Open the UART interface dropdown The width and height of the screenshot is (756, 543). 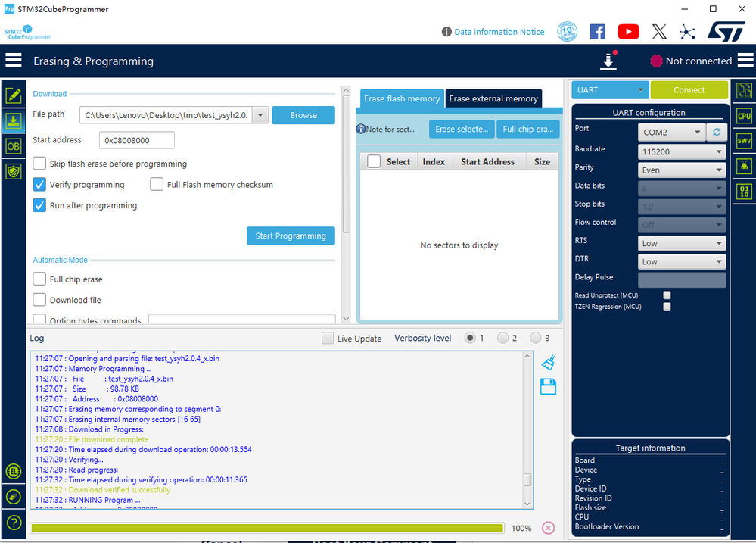coord(610,90)
